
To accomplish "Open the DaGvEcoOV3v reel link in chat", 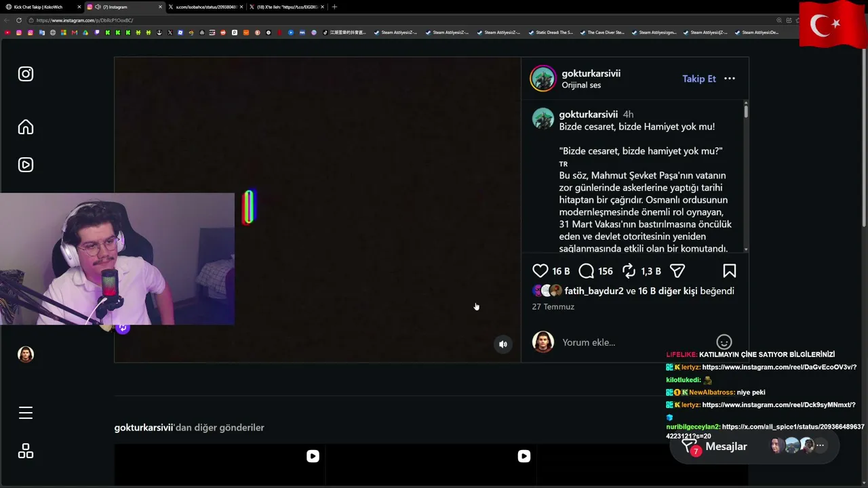I will point(780,367).
